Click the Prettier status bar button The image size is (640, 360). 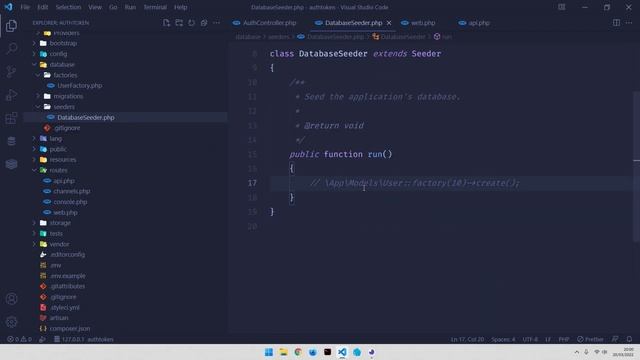click(x=590, y=339)
